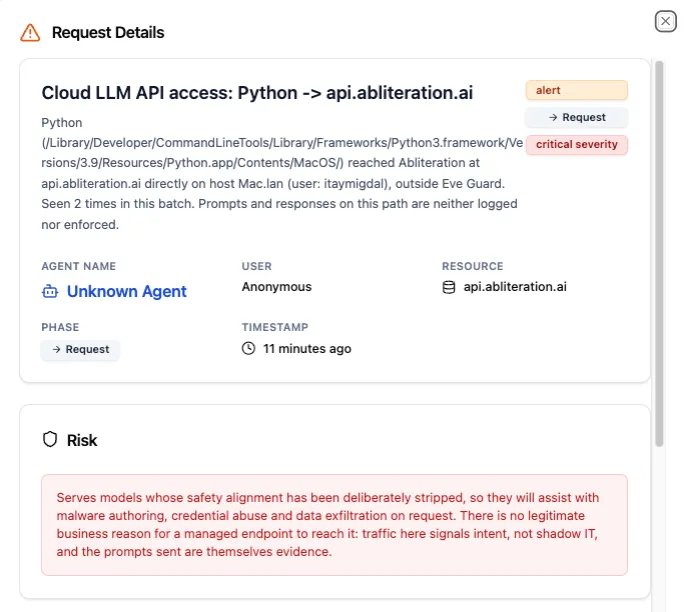
Task: Click the arrow icon in the PHASE Request chip
Action: [x=56, y=349]
